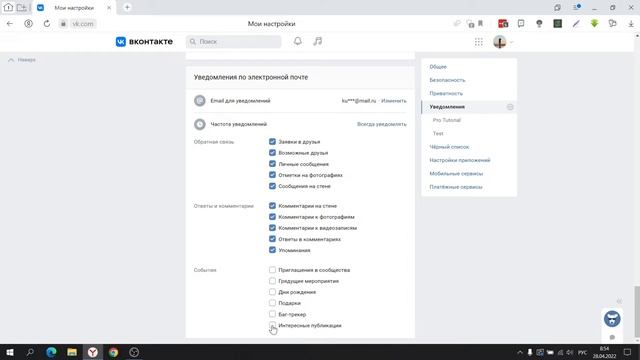Screen dimensions: 640x360
Task: Open File Explorer from the taskbar
Action: [x=72, y=352]
